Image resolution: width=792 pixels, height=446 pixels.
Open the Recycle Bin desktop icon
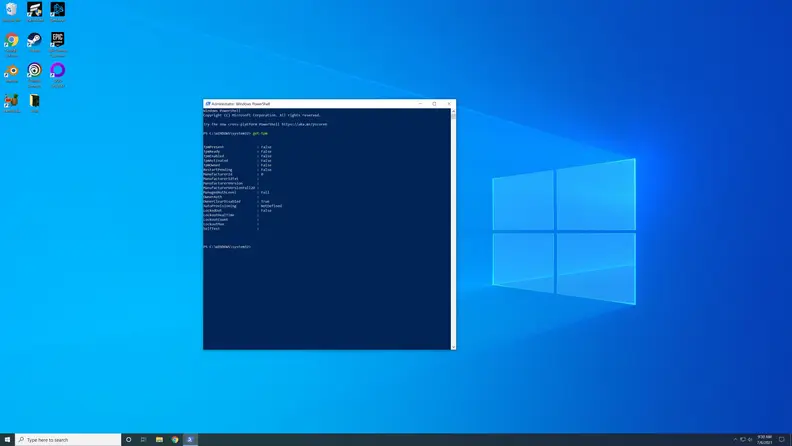pos(11,11)
